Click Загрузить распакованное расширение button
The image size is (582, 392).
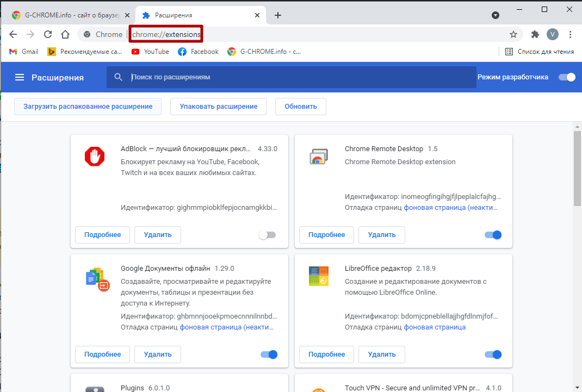tap(88, 107)
